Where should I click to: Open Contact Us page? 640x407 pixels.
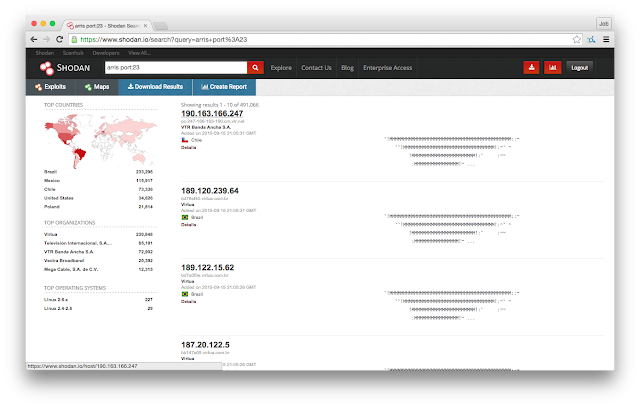coord(316,68)
